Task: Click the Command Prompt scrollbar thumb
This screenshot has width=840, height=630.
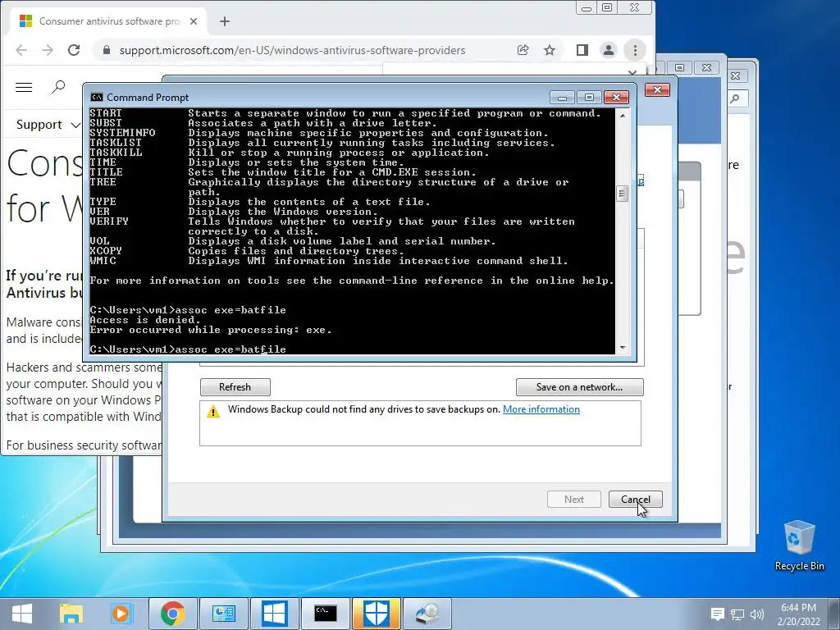Action: coord(622,194)
